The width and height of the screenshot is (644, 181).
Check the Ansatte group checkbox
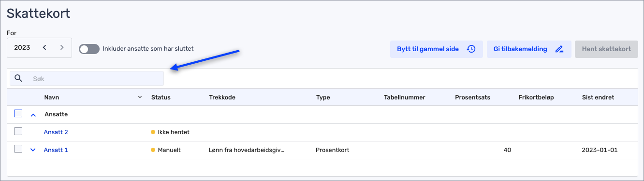point(18,114)
